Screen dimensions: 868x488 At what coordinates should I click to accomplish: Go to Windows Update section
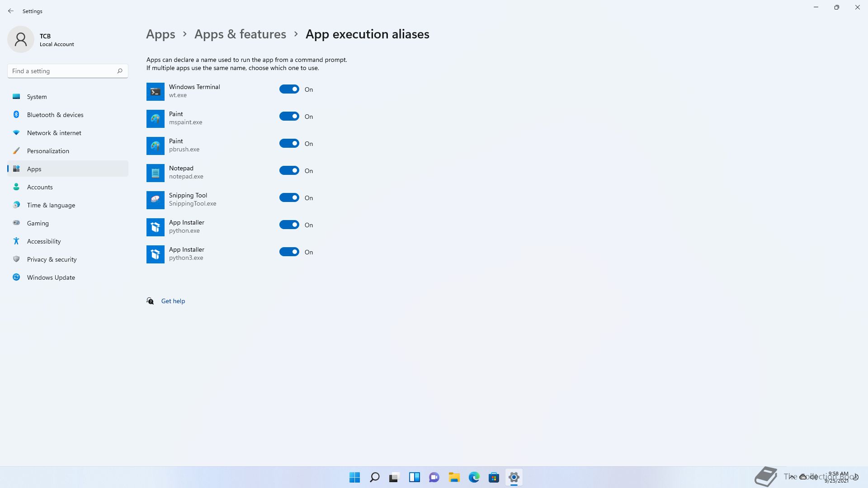[x=51, y=277]
